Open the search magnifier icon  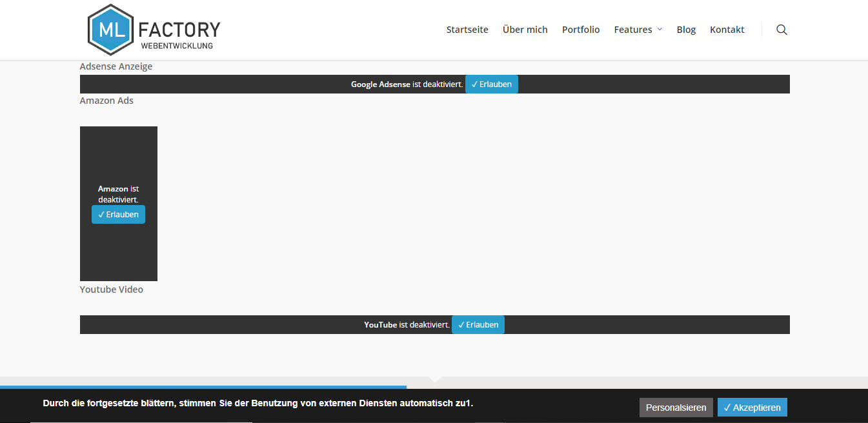coord(782,30)
